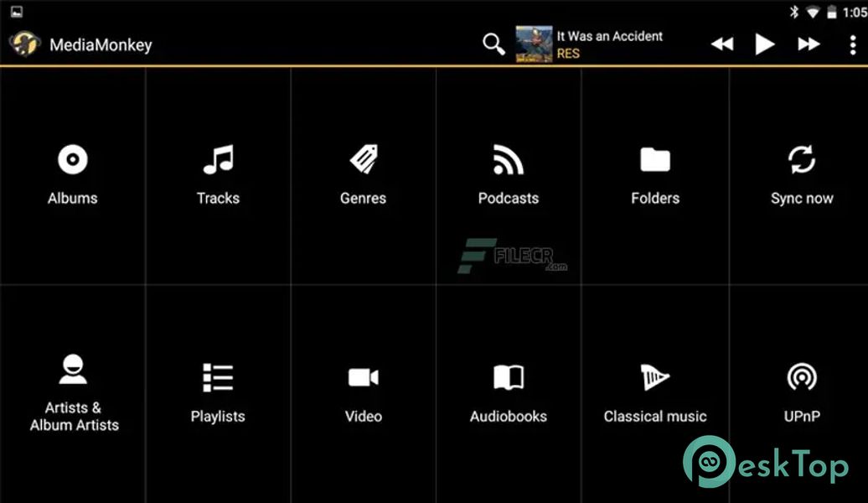Open the Podcasts feed icon
This screenshot has height=503, width=868.
point(509,159)
